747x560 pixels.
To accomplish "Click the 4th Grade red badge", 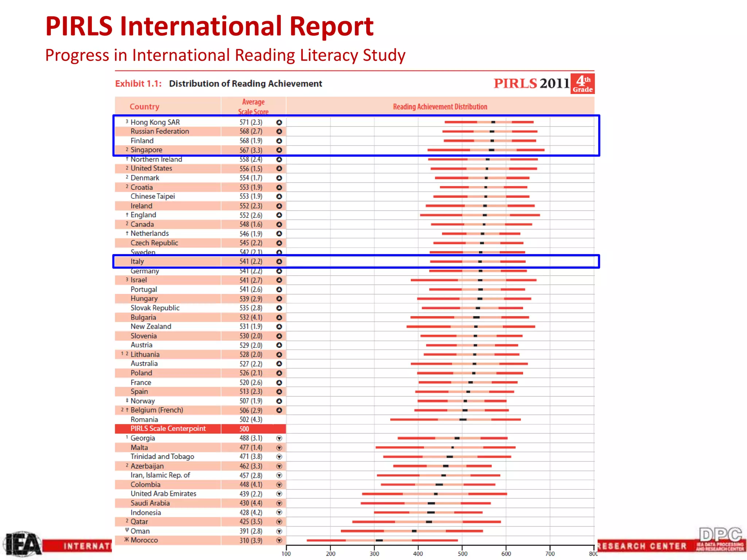I will pos(582,84).
